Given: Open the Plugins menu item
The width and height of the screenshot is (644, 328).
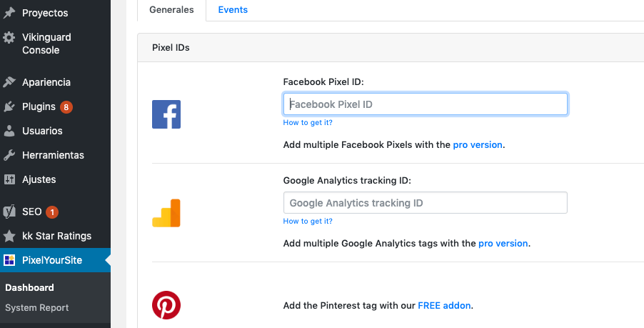Looking at the screenshot, I should pyautogui.click(x=39, y=106).
